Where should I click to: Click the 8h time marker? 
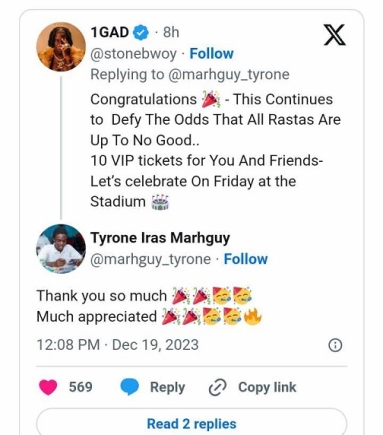click(171, 33)
